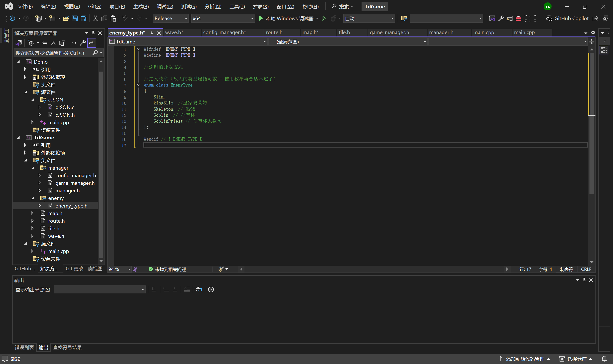Collapse the enemy folder in tree
Image resolution: width=613 pixels, height=364 pixels.
click(33, 198)
